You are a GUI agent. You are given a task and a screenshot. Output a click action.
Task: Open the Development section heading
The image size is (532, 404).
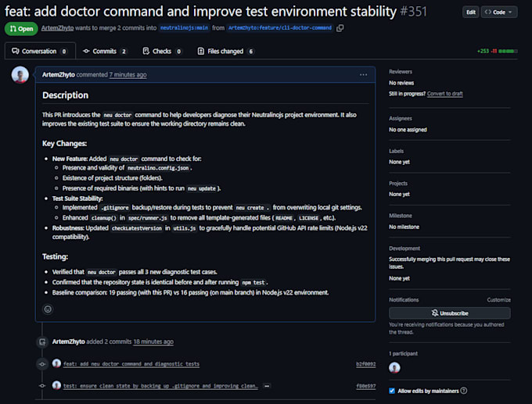pyautogui.click(x=404, y=248)
